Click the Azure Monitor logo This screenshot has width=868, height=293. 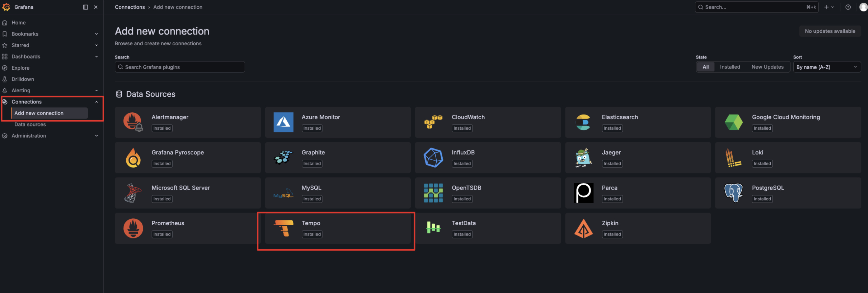(283, 122)
